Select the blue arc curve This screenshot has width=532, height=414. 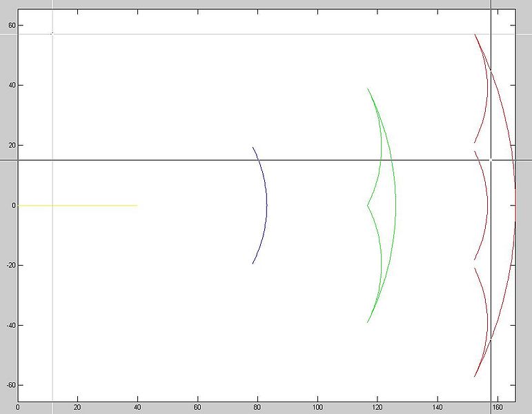[266, 205]
